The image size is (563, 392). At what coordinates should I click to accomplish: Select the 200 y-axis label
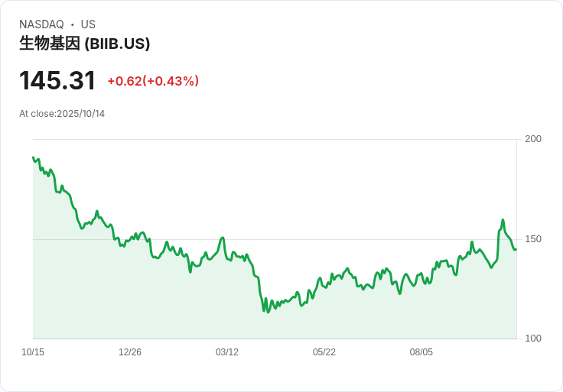[x=533, y=139]
